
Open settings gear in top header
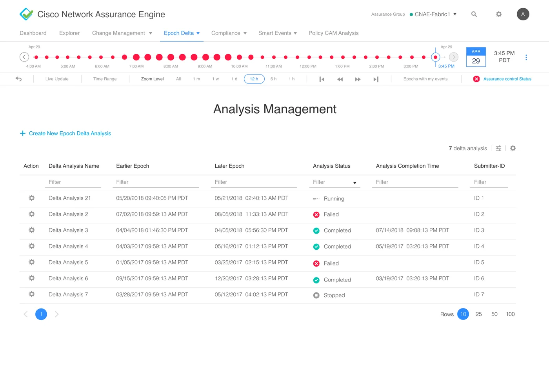[x=499, y=14]
